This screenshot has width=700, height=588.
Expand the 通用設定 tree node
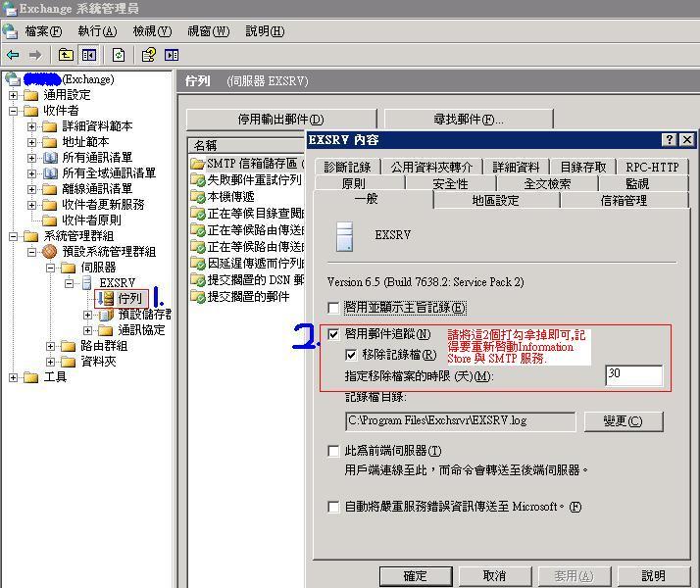coord(14,95)
